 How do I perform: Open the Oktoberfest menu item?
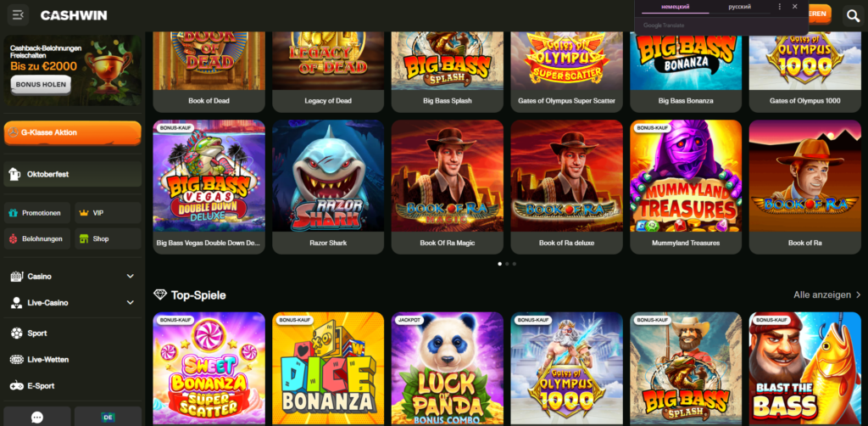tap(73, 174)
